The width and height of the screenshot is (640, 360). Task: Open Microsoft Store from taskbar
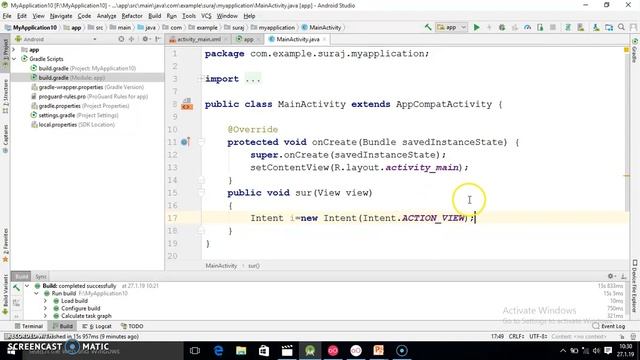264,350
